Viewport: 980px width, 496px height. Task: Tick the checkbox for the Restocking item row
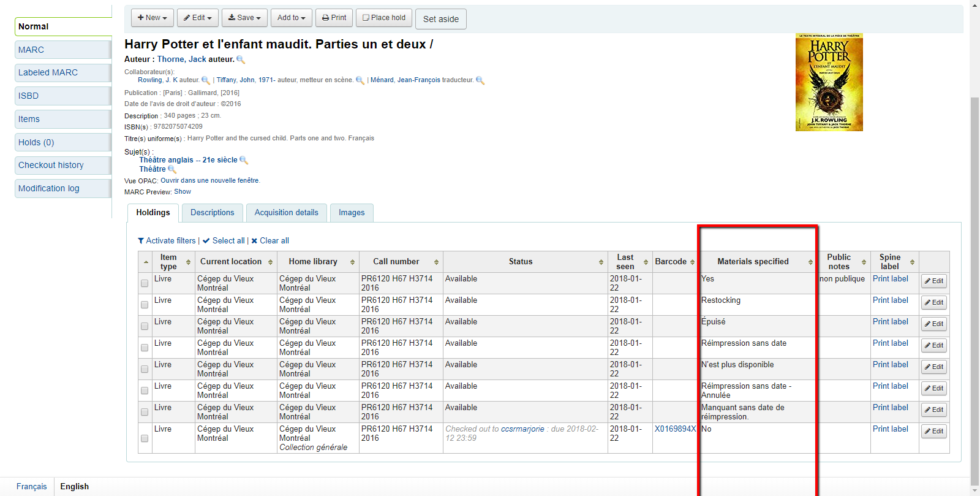coord(145,305)
